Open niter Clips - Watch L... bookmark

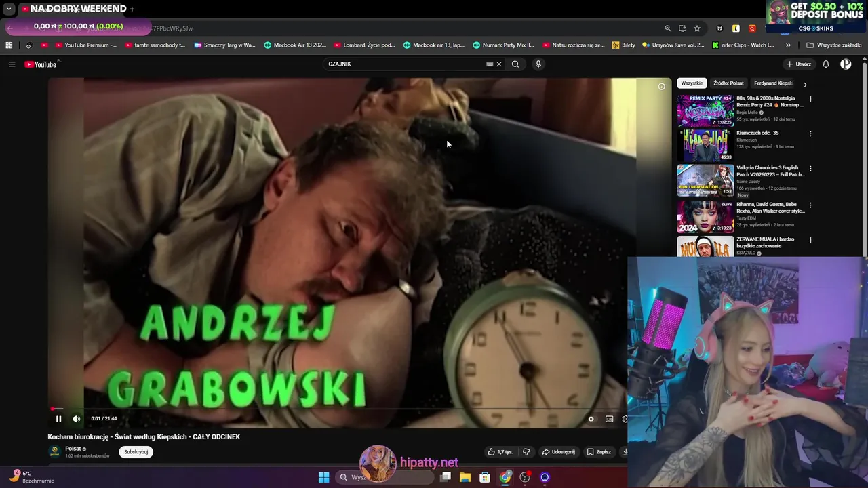[x=743, y=45]
